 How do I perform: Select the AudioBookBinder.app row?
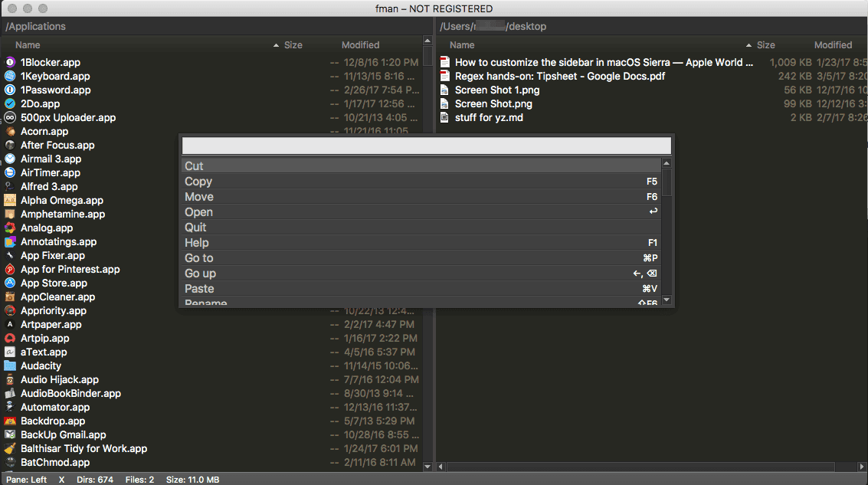tap(212, 394)
